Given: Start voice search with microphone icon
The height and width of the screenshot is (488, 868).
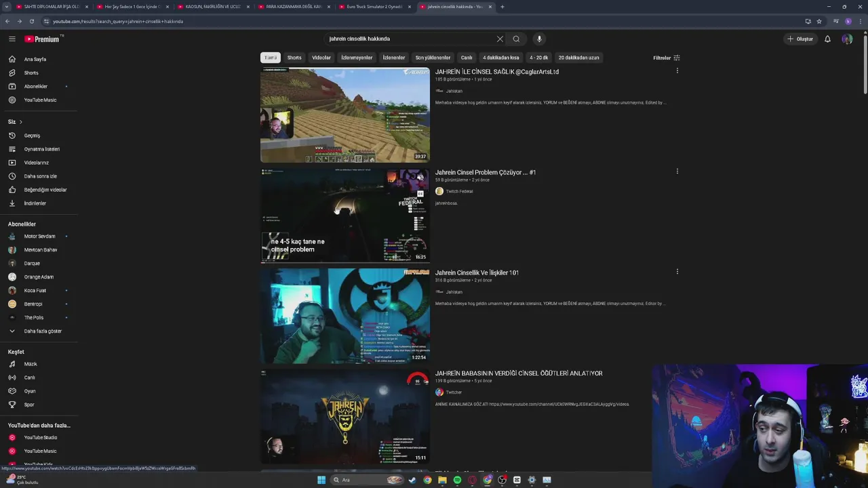Looking at the screenshot, I should [539, 39].
